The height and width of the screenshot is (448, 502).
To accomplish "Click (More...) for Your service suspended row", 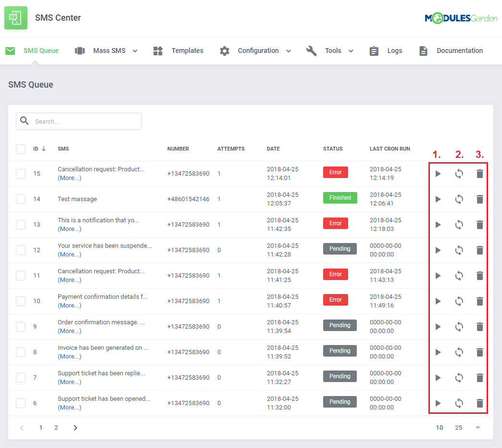I will point(69,255).
